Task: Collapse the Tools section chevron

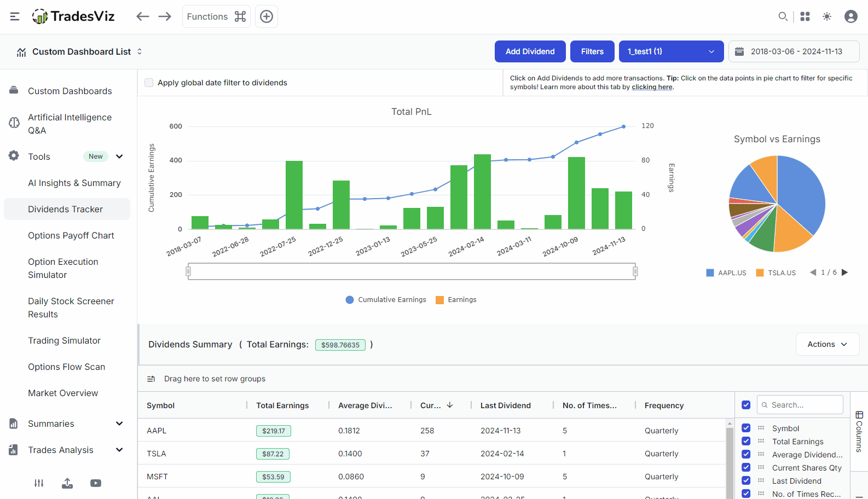Action: [x=119, y=156]
